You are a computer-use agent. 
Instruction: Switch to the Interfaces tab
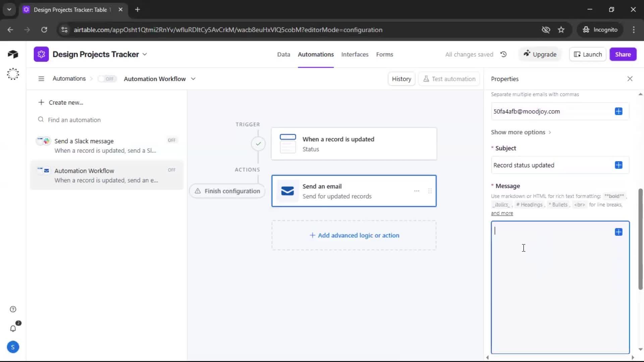(x=355, y=54)
